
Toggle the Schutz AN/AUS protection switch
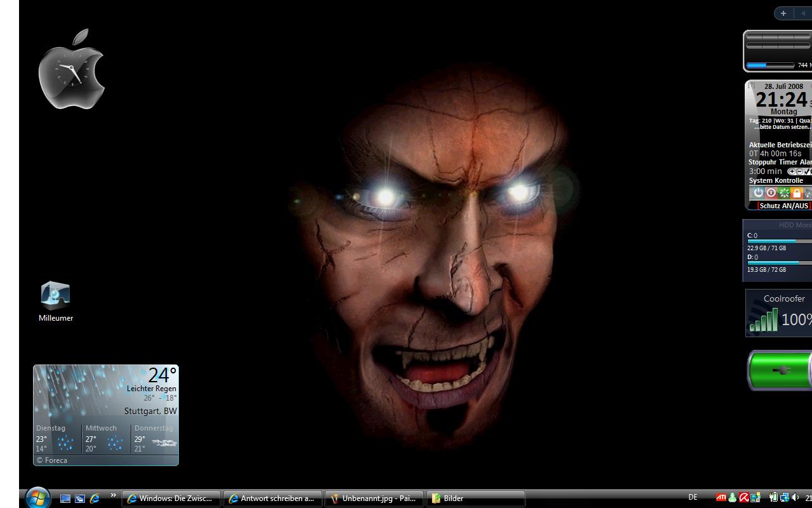click(x=784, y=206)
